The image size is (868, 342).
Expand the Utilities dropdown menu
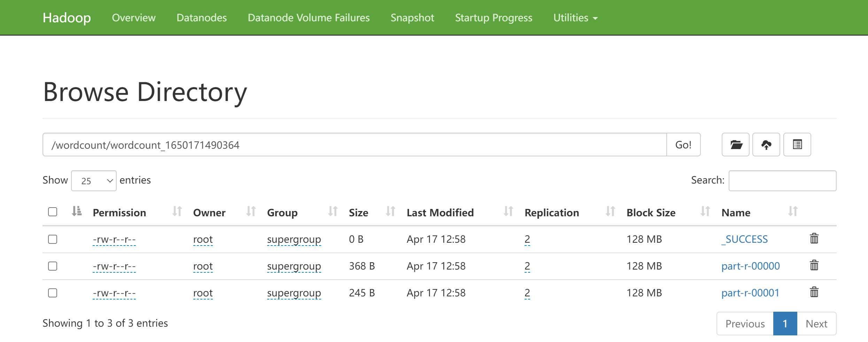tap(575, 18)
